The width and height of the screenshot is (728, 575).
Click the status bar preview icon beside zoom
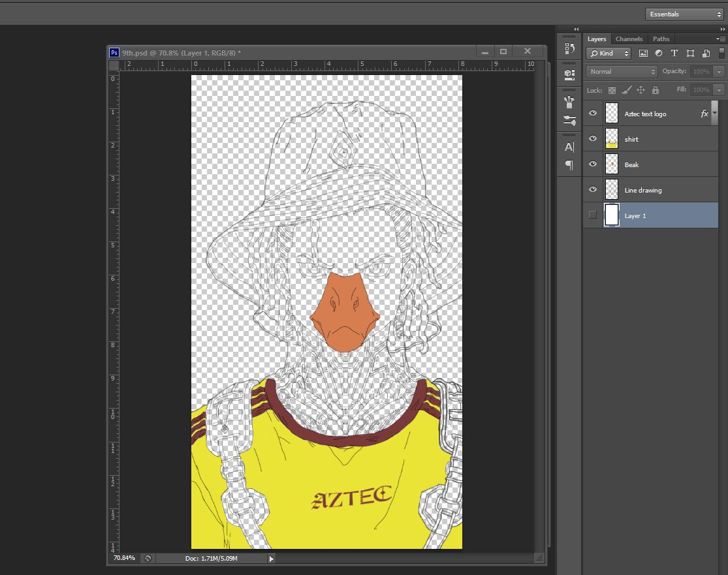pos(148,558)
